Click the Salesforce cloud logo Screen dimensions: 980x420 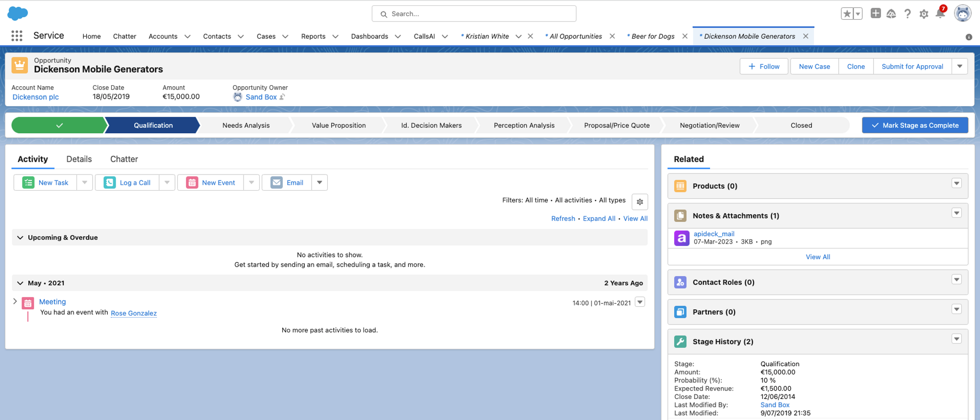coord(18,14)
